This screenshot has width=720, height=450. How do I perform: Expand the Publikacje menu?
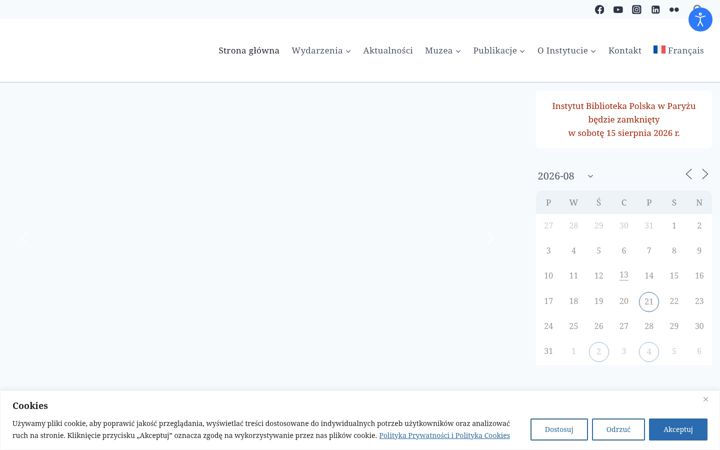[x=499, y=51]
